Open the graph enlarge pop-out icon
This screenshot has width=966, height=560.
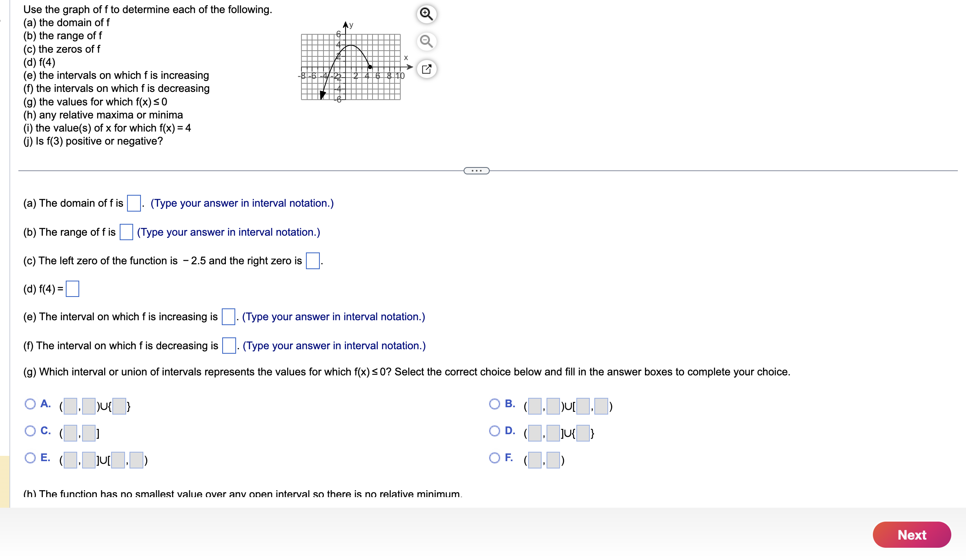pyautogui.click(x=426, y=69)
